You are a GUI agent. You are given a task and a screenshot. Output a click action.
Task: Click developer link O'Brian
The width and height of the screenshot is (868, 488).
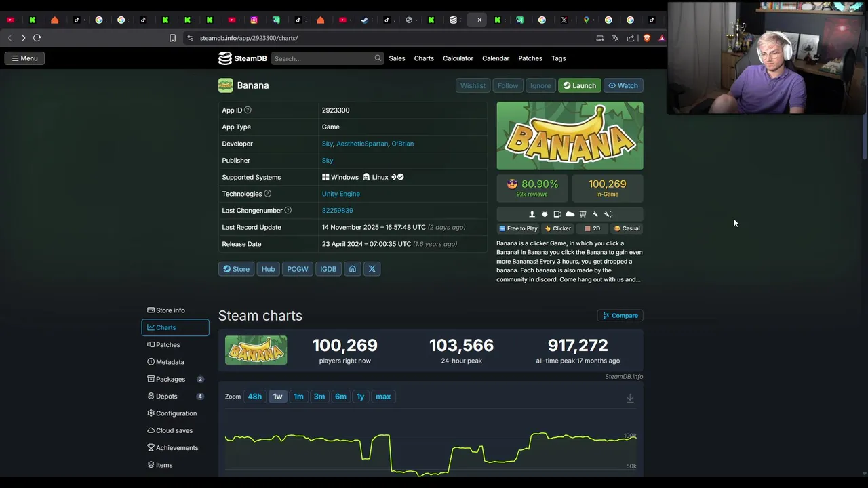403,144
